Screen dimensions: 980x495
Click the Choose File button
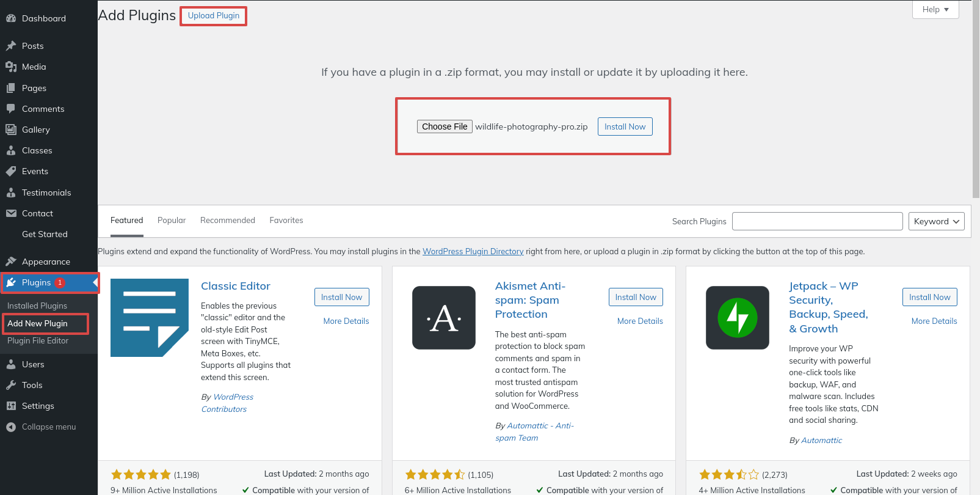click(445, 127)
